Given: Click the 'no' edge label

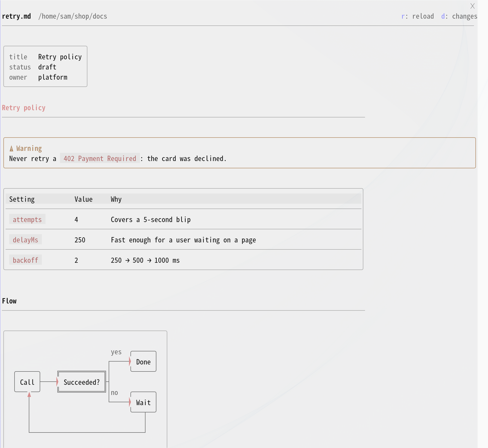Looking at the screenshot, I should tap(114, 393).
